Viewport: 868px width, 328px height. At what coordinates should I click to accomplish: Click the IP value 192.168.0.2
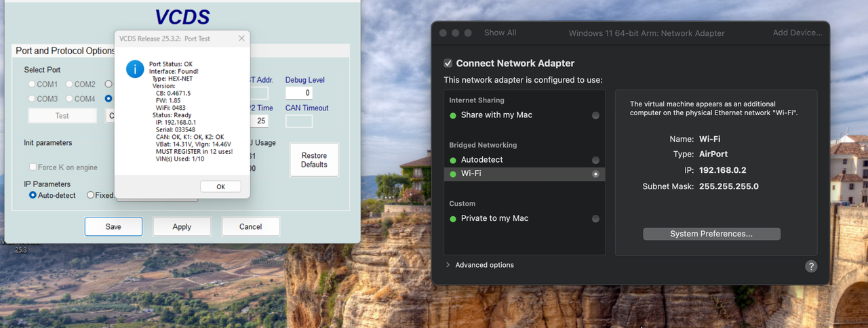click(x=723, y=170)
